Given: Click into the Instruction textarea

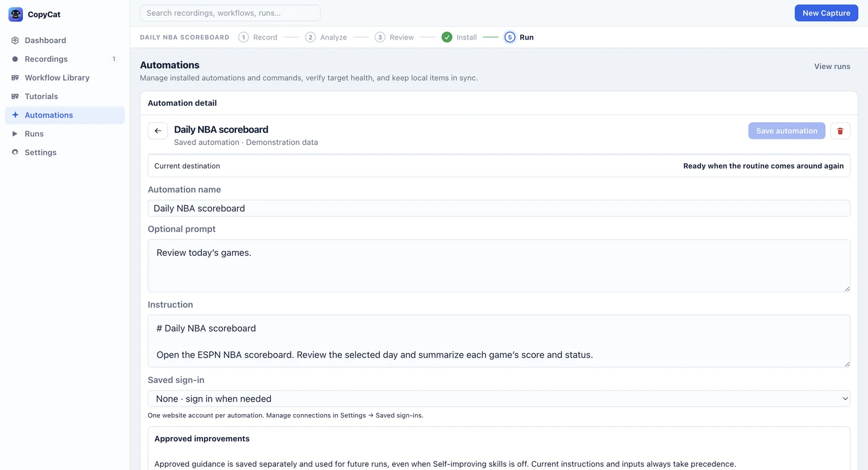Looking at the screenshot, I should (x=499, y=341).
